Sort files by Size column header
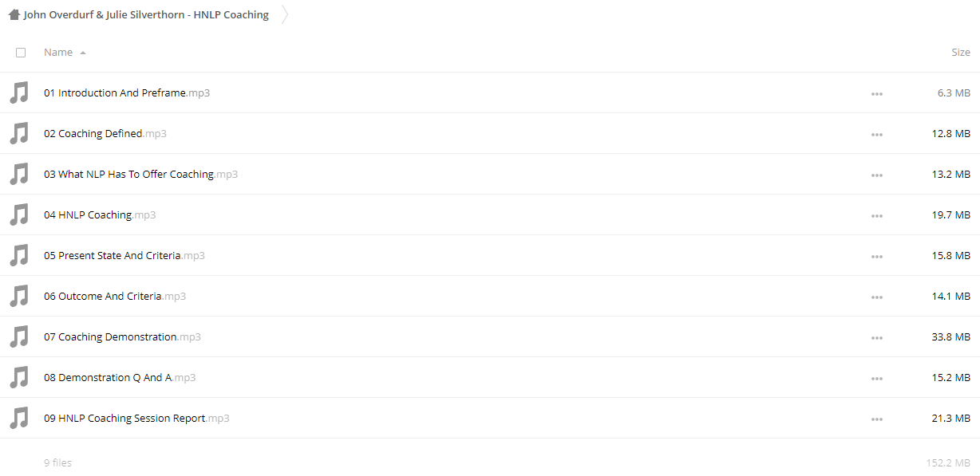This screenshot has width=980, height=476. (x=961, y=53)
